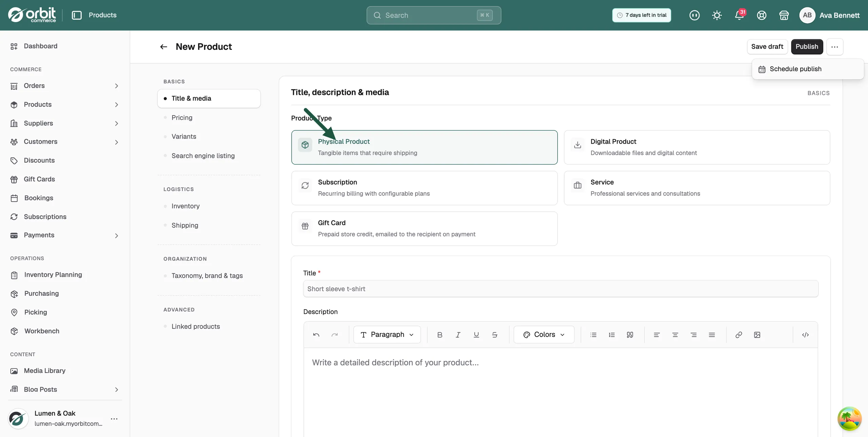Viewport: 868px width, 437px height.
Task: Click 7 days left in trial badge
Action: [x=642, y=15]
